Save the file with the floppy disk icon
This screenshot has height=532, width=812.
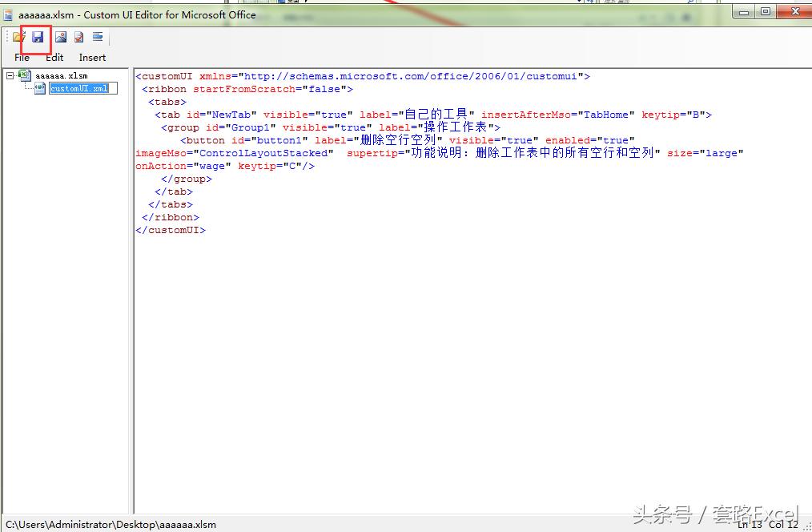click(38, 37)
